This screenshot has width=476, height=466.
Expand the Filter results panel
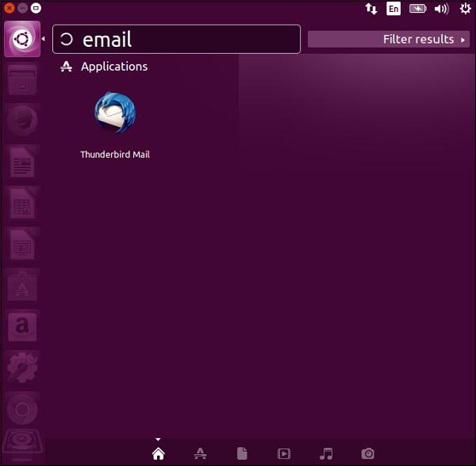[388, 39]
